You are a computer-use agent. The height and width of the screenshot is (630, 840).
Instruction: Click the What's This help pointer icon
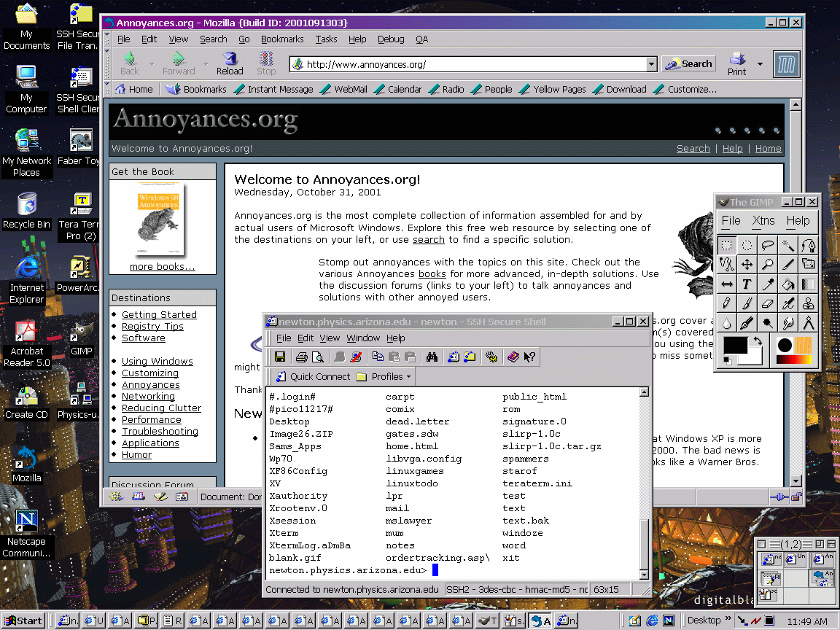click(530, 357)
